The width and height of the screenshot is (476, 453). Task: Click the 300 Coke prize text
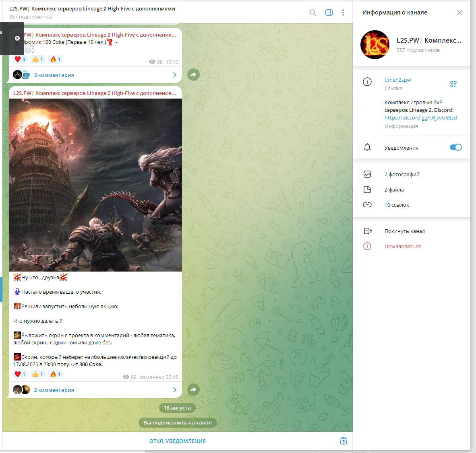91,364
